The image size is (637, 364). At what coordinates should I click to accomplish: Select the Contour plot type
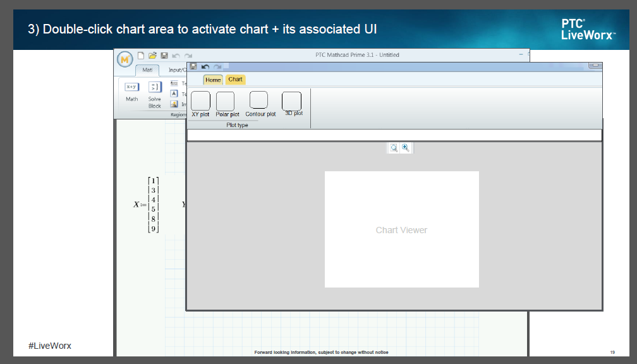[260, 104]
